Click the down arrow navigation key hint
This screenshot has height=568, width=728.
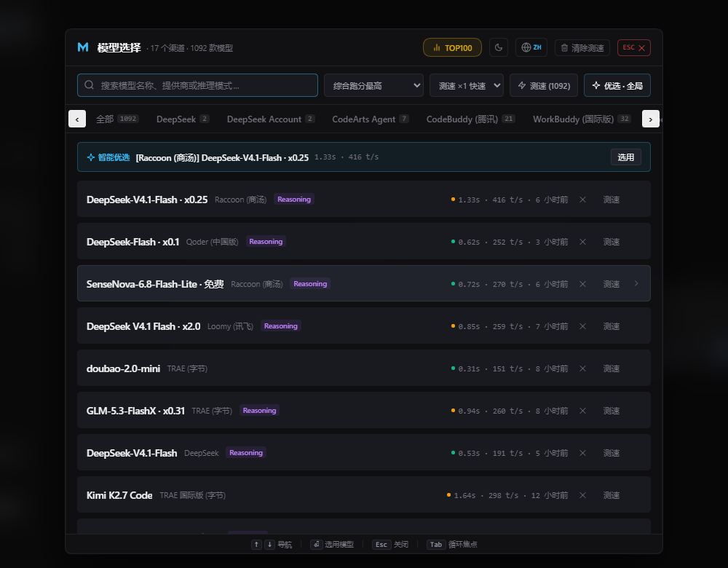[x=270, y=544]
